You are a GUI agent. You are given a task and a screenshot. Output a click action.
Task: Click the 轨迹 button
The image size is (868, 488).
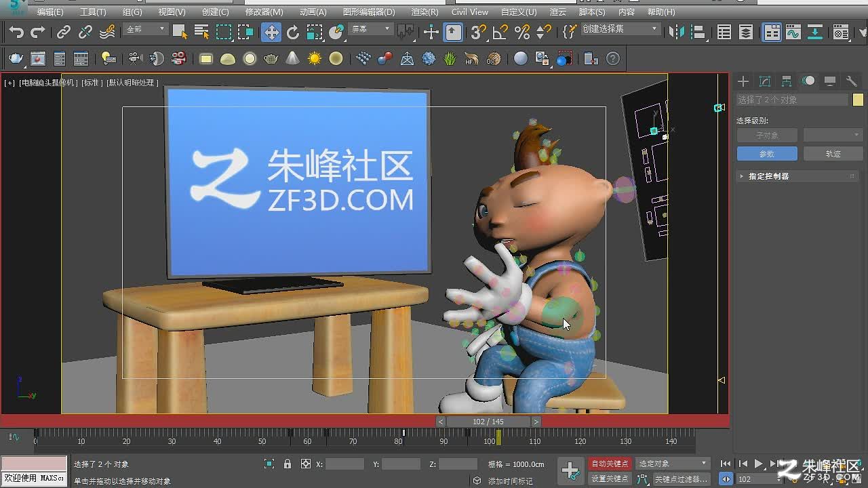click(x=833, y=154)
